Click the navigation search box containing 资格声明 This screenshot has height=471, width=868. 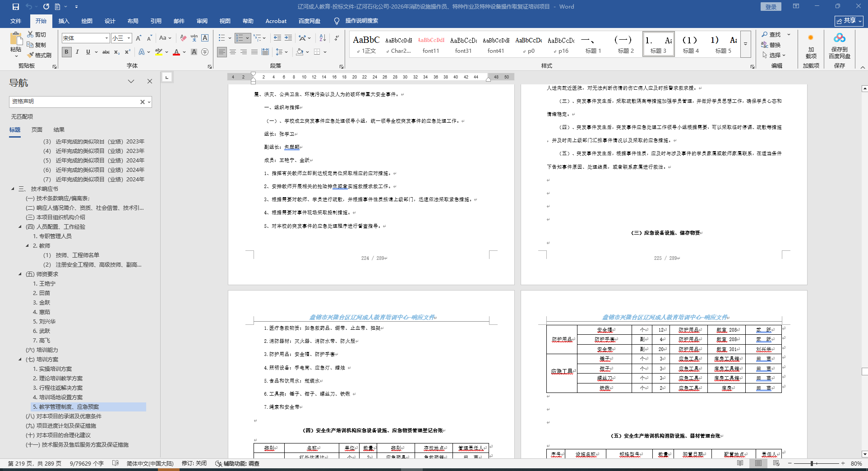(x=74, y=102)
